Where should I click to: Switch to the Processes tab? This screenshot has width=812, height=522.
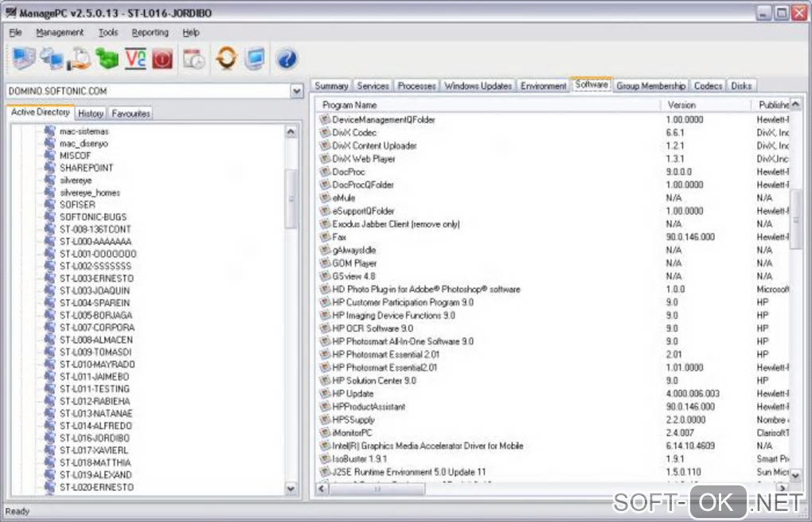(416, 86)
